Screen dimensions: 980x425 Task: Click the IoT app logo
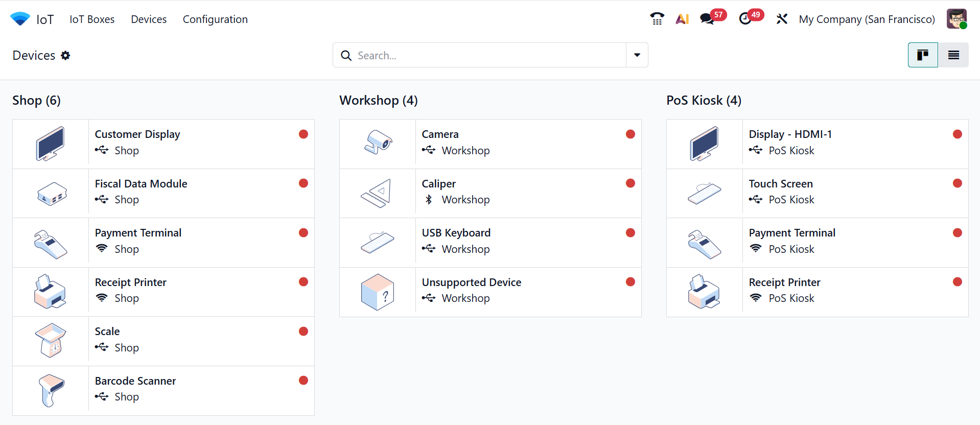pos(20,19)
